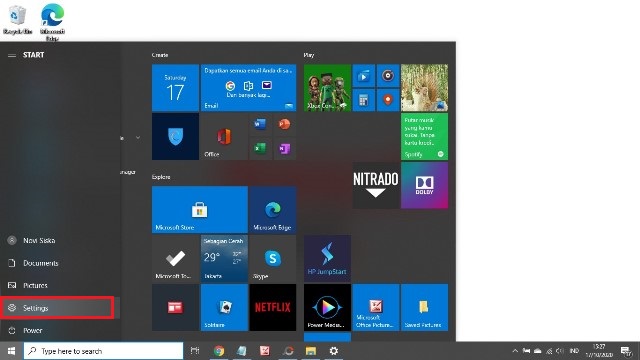Viewport: 640px width, 360px height.
Task: Open the Spotify tile
Action: (x=424, y=136)
